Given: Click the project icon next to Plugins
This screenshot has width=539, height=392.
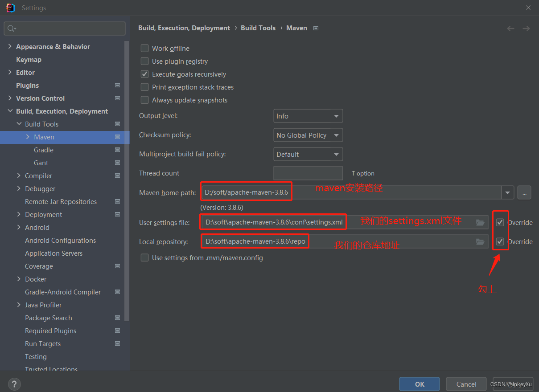Looking at the screenshot, I should pos(118,85).
